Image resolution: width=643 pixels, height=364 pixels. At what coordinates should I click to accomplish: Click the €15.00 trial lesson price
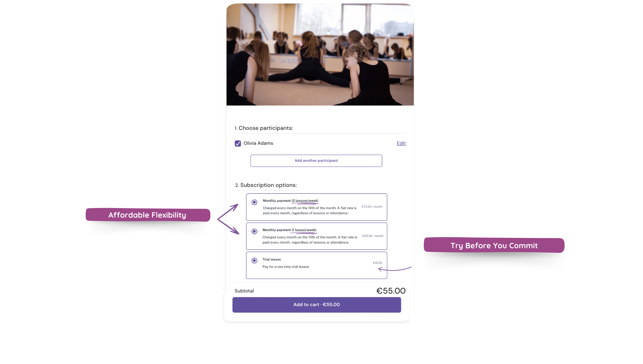point(377,263)
